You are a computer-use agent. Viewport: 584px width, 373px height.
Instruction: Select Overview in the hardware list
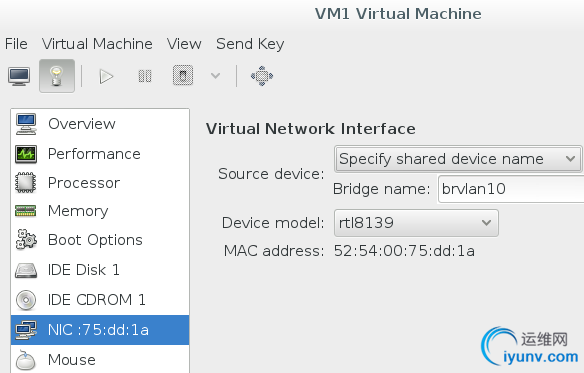click(100, 124)
